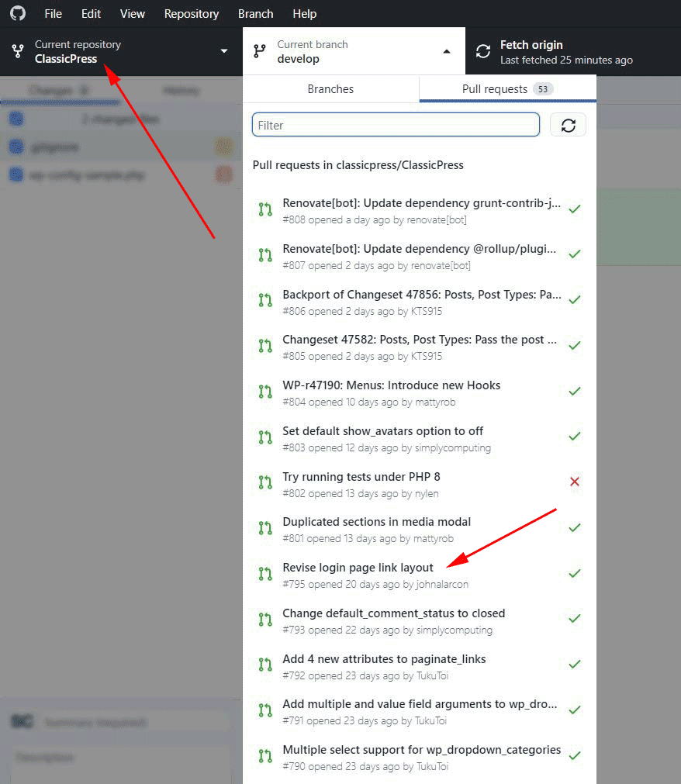Click pull request icon for #806
The width and height of the screenshot is (681, 784).
click(265, 300)
